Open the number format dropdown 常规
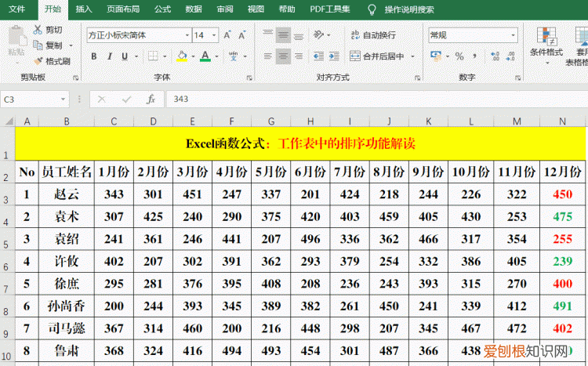 (513, 35)
